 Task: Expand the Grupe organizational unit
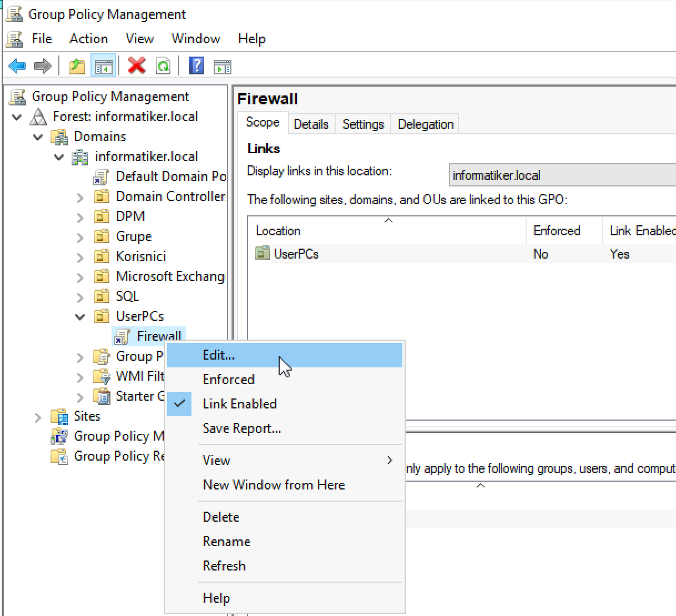pos(80,238)
